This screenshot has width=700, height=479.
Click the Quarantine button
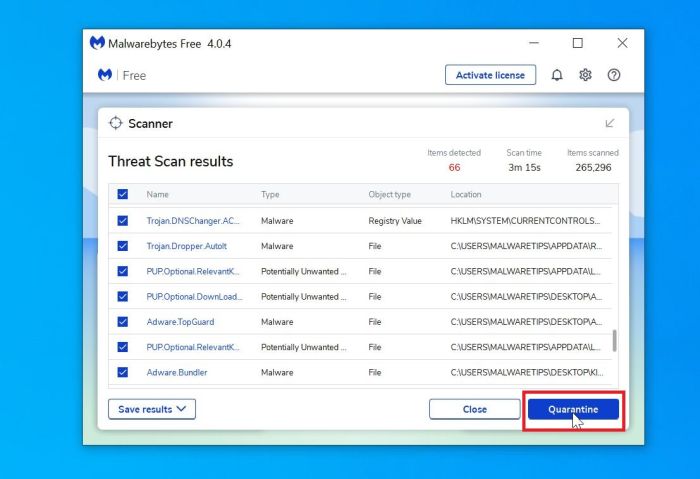573,409
